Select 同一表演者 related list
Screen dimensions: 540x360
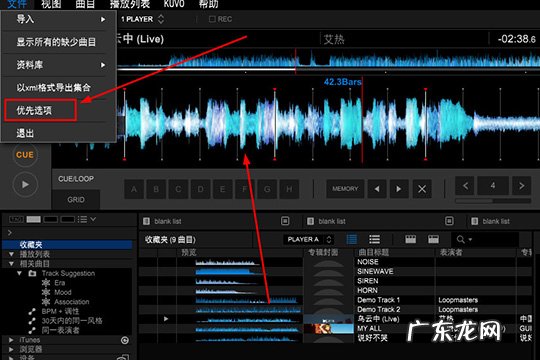pos(60,330)
